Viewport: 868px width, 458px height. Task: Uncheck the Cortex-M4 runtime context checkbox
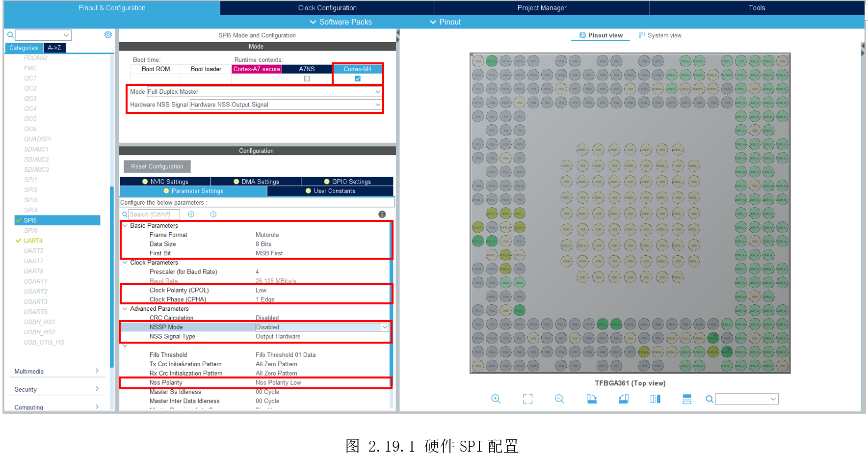357,79
